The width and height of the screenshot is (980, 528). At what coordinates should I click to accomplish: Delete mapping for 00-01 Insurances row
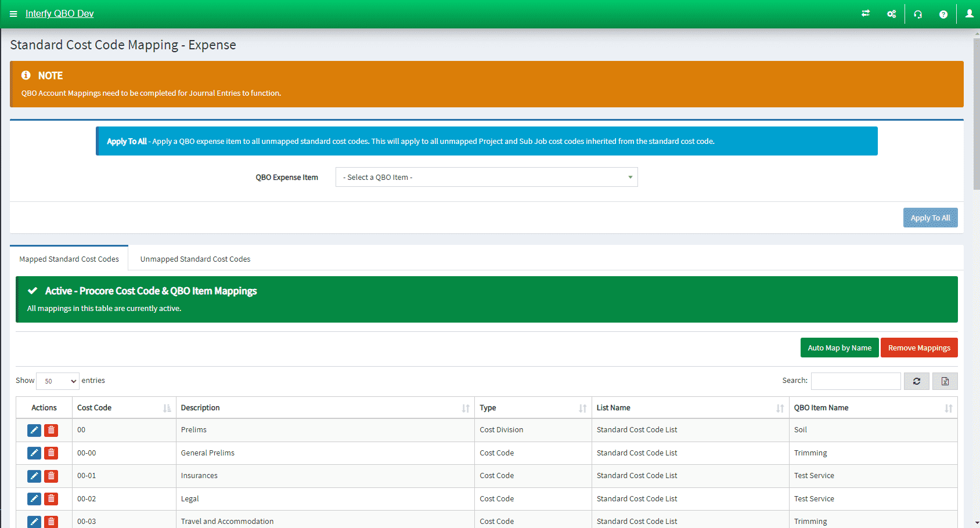pos(51,476)
